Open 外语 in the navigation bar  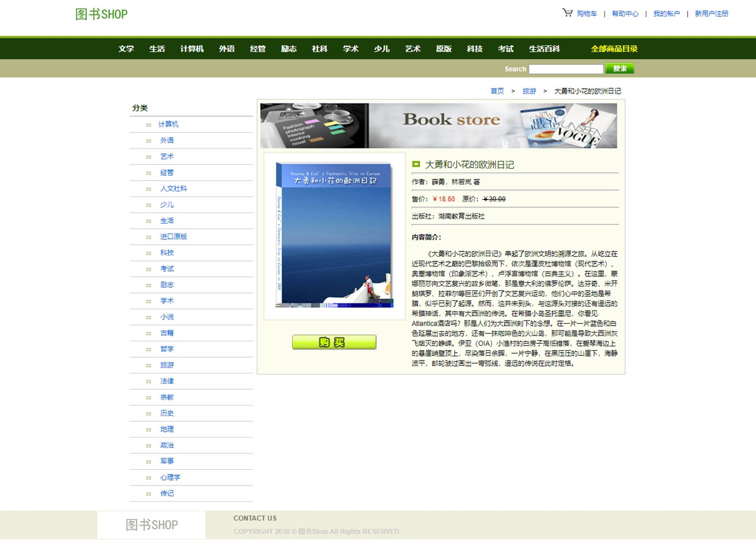(227, 49)
